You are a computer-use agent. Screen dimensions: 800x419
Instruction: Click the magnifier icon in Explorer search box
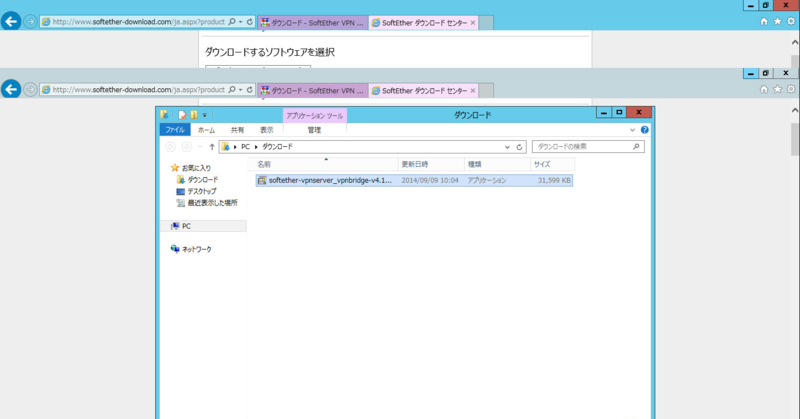(636, 146)
